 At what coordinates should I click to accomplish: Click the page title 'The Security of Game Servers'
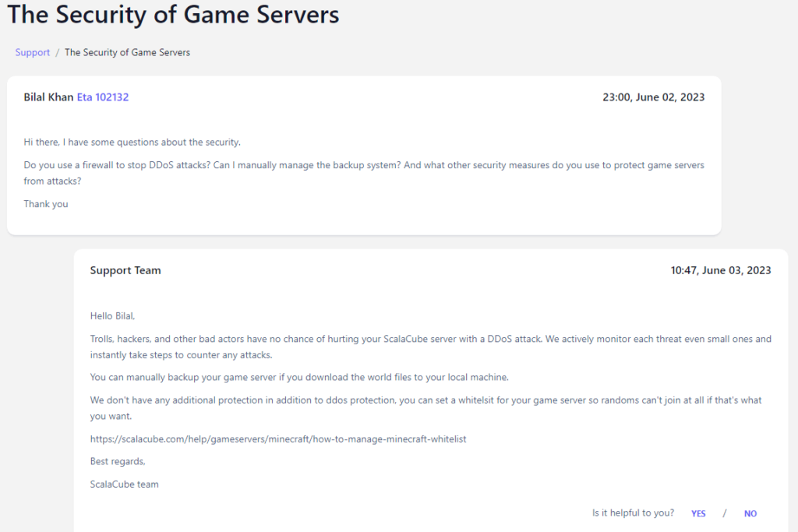pyautogui.click(x=173, y=15)
